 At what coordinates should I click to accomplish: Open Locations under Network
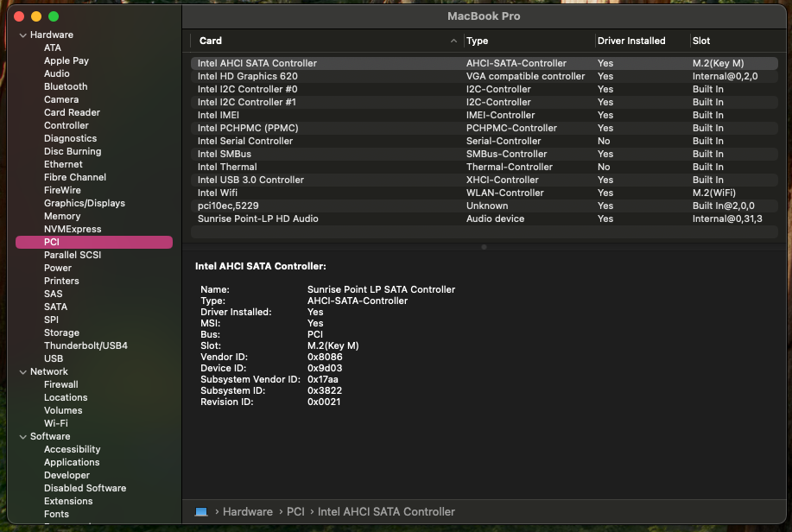pyautogui.click(x=66, y=397)
